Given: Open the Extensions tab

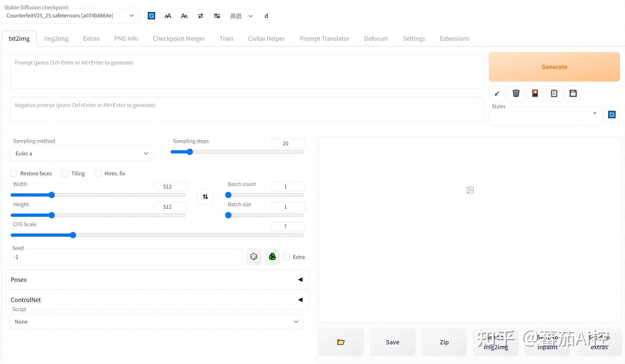Looking at the screenshot, I should tap(454, 39).
